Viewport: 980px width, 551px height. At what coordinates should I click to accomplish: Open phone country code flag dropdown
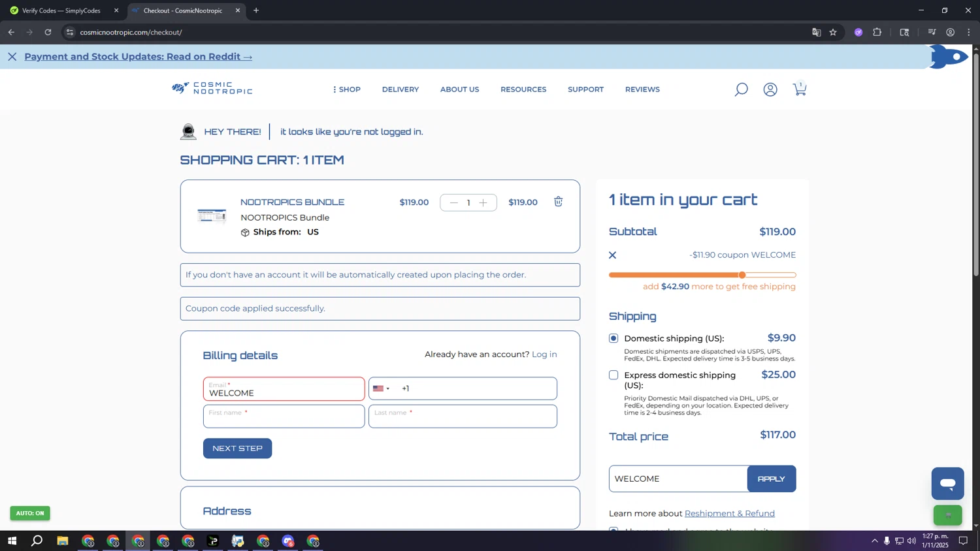pyautogui.click(x=382, y=388)
